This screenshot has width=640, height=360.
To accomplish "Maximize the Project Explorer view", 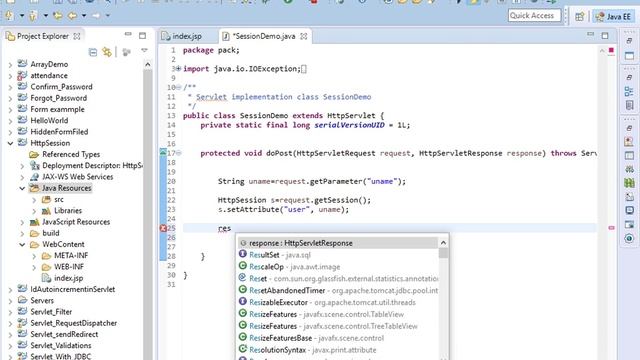I will pos(142,36).
